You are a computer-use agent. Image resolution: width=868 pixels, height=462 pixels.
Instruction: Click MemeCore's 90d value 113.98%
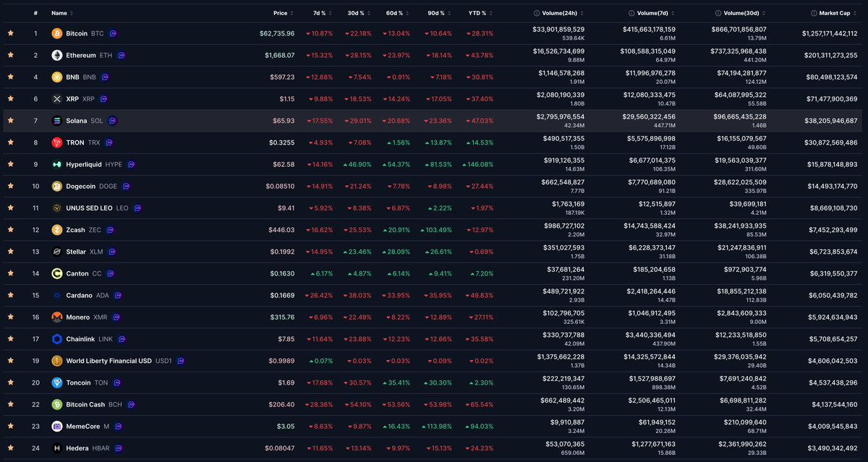pos(438,426)
